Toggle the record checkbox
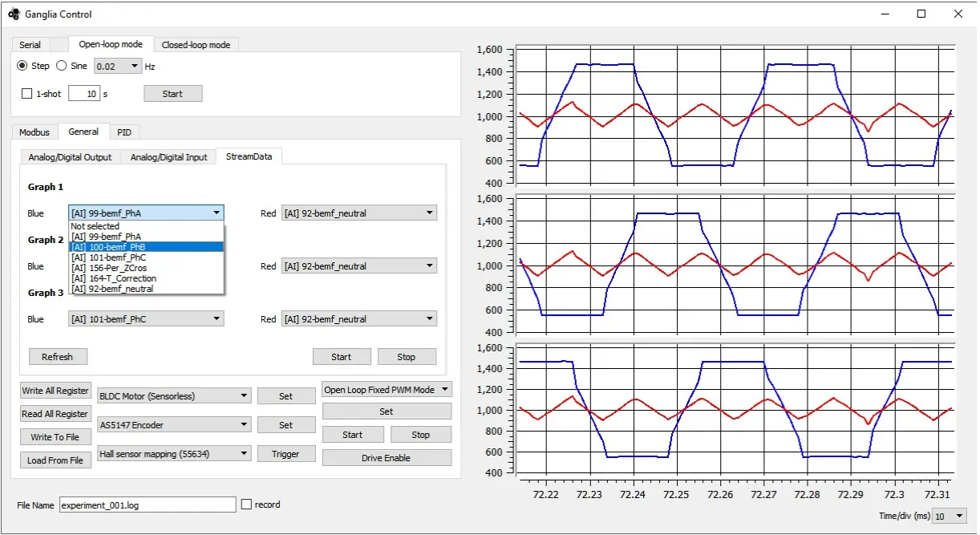The image size is (980, 535). (247, 505)
